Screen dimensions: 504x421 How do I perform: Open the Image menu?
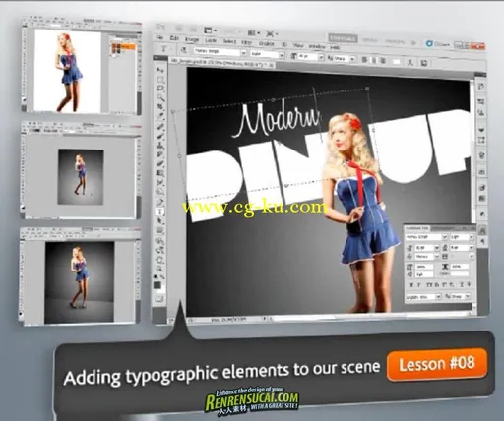click(x=192, y=39)
